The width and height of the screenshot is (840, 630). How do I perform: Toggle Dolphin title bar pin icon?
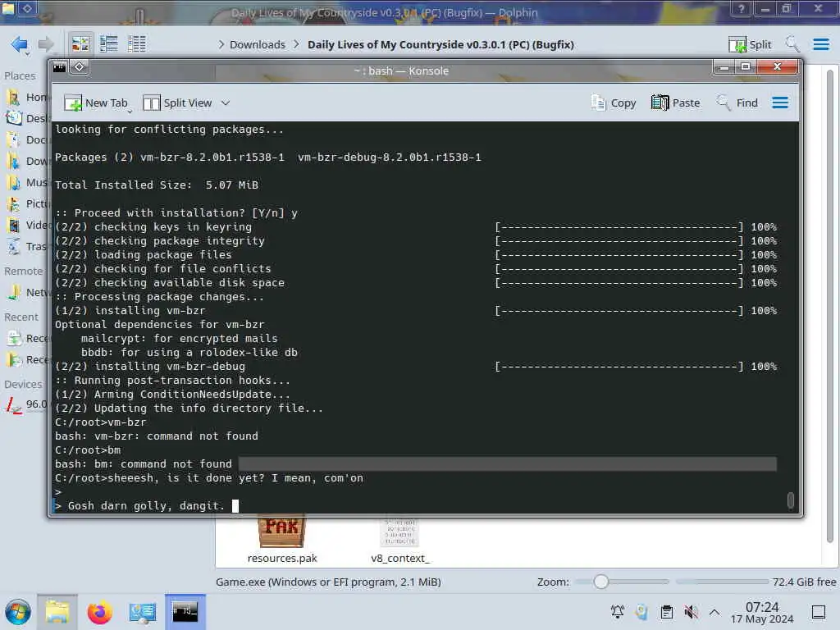(28, 8)
